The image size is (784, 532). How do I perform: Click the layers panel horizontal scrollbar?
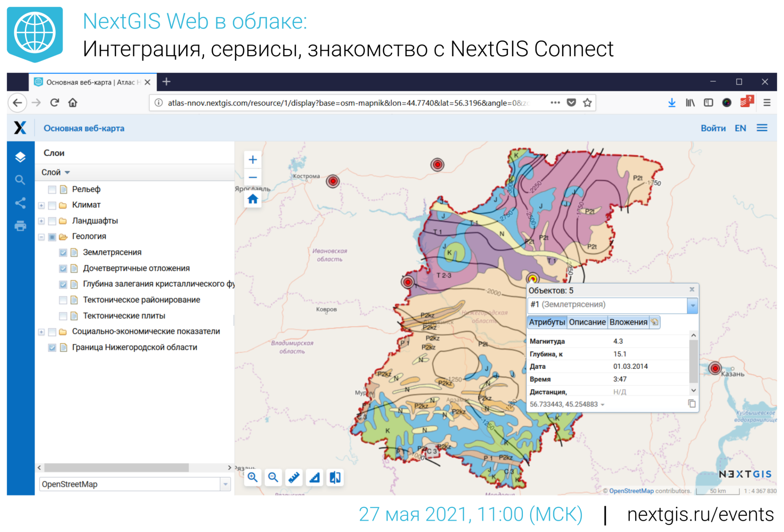coord(116,467)
